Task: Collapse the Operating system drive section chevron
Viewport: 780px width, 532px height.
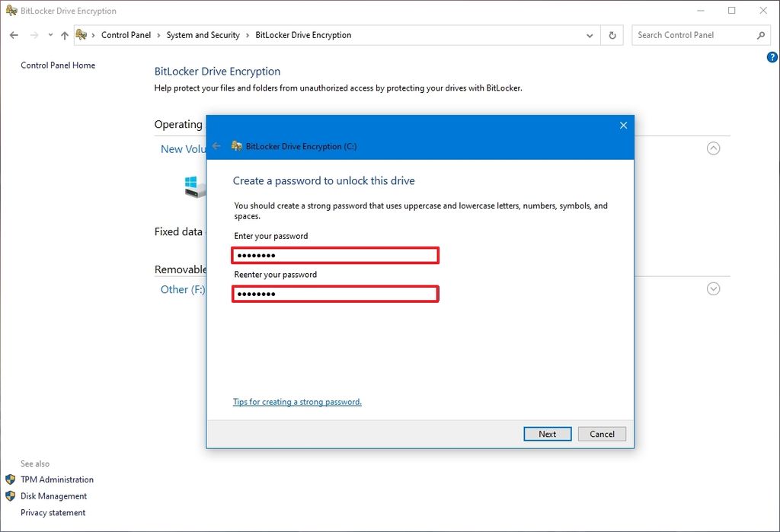Action: tap(713, 148)
